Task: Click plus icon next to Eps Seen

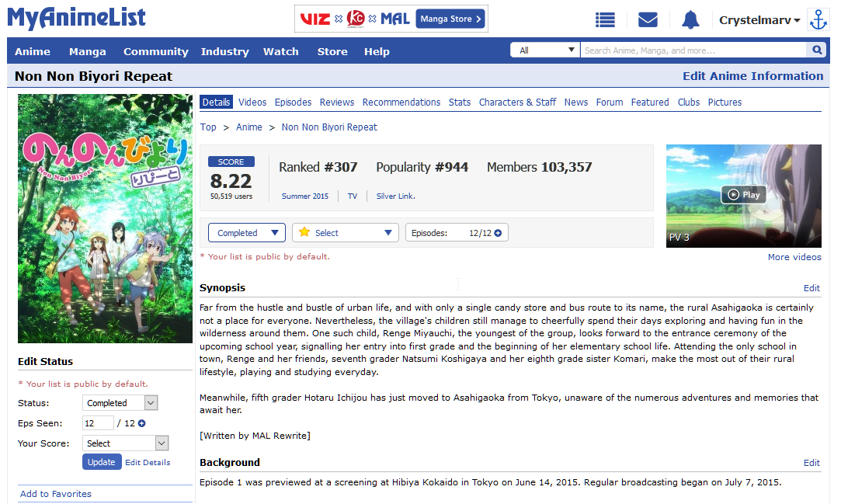Action: point(141,423)
